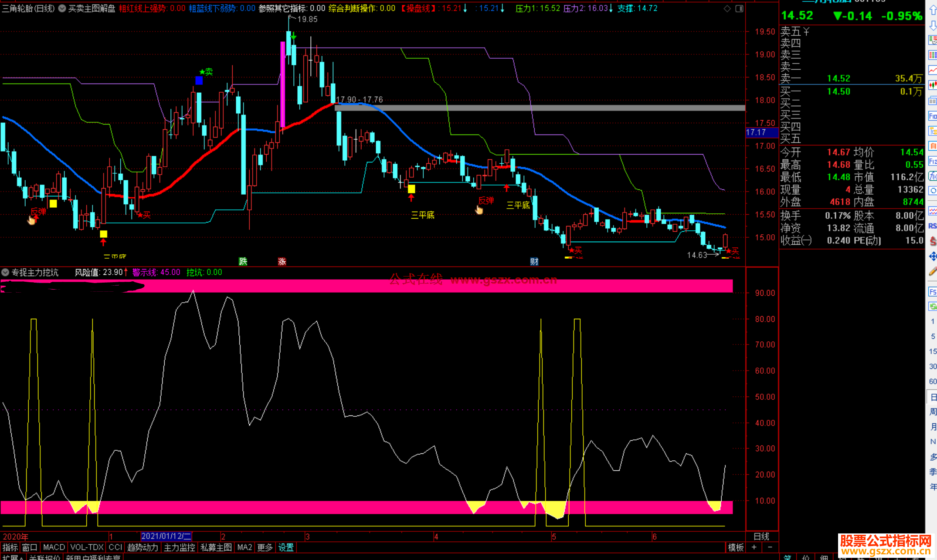Click the 换手 value 0.17%

click(x=838, y=216)
